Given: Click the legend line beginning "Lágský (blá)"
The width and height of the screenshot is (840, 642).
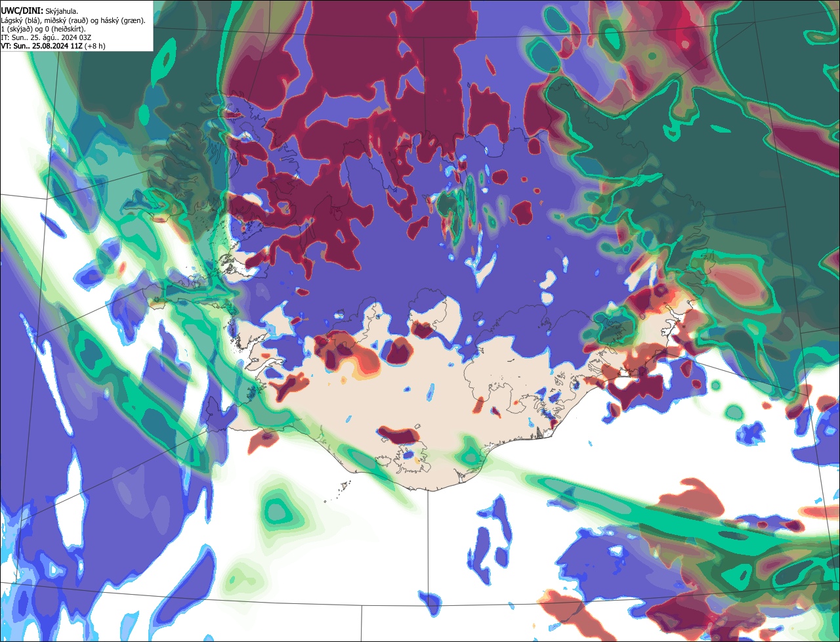Looking at the screenshot, I should click(73, 20).
